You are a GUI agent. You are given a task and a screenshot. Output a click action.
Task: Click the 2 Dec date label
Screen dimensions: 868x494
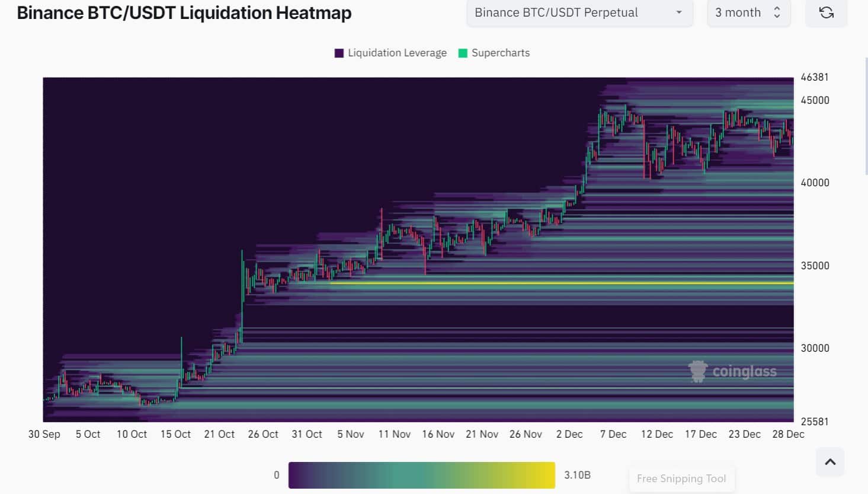569,434
